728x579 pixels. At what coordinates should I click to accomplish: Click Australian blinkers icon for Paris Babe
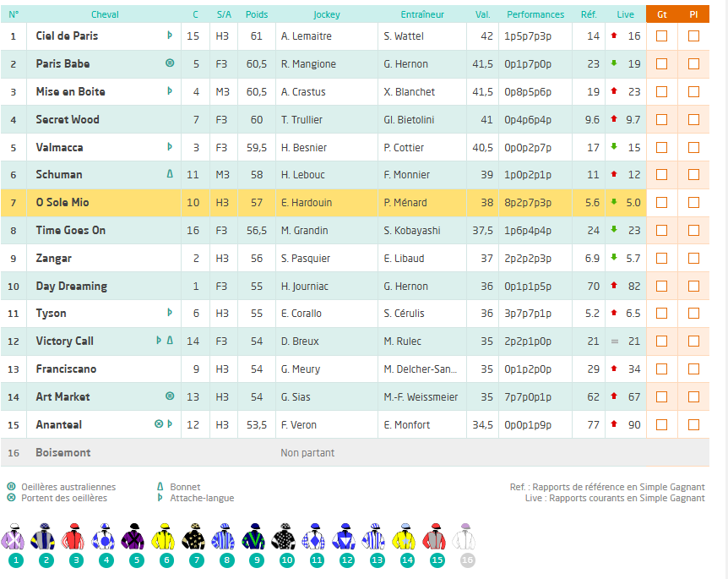(170, 63)
